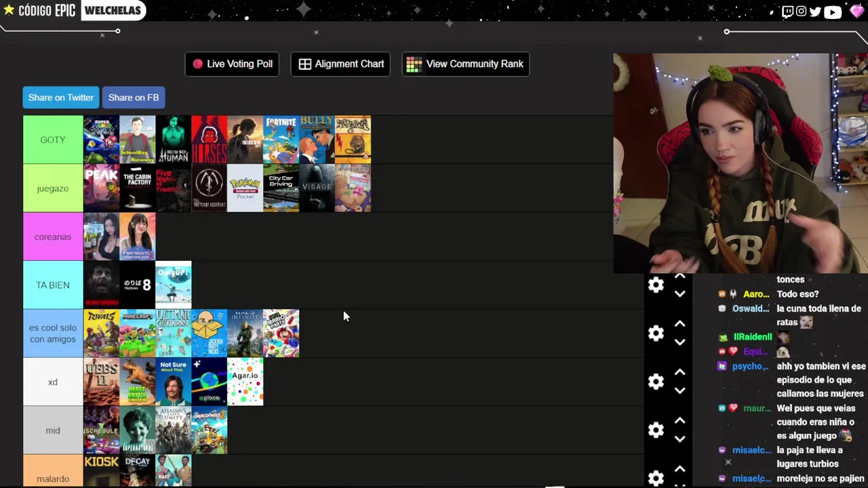
Task: Click the GOTY tier label
Action: [x=53, y=140]
